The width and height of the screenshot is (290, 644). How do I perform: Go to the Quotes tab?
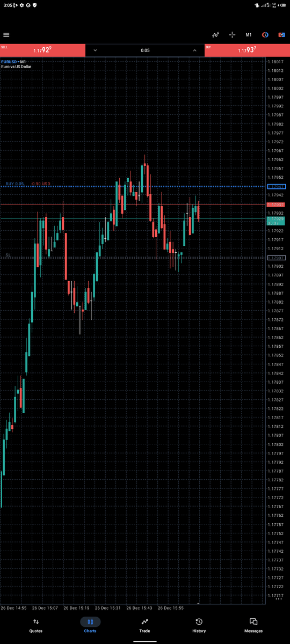point(36,626)
